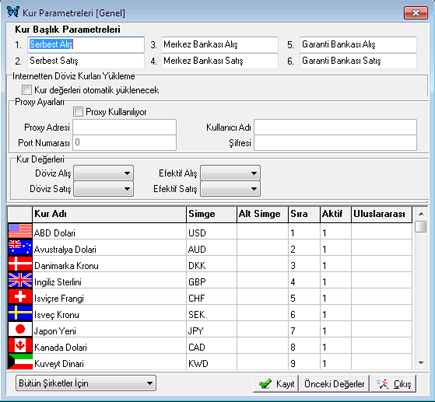Click the Simge column header
Image resolution: width=435 pixels, height=402 pixels.
(x=211, y=214)
